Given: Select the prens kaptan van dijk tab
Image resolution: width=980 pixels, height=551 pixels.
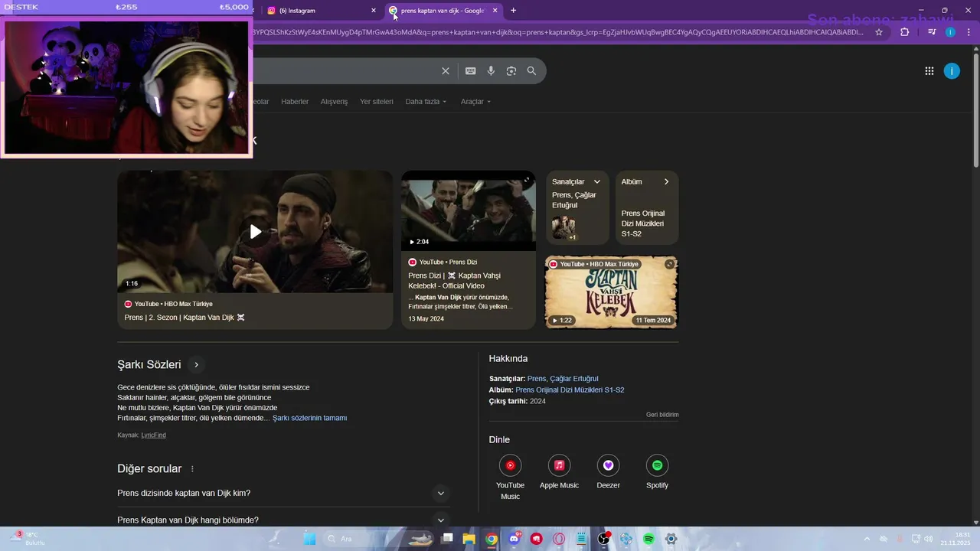Looking at the screenshot, I should point(442,11).
